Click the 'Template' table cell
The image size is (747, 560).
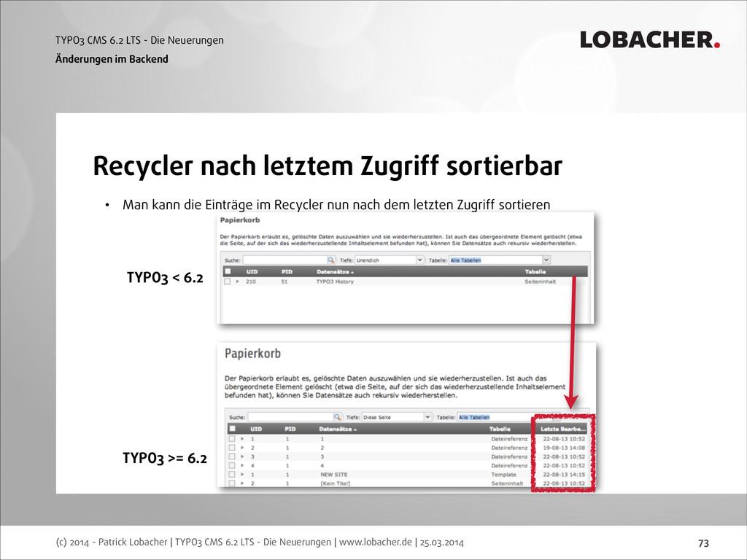click(503, 474)
